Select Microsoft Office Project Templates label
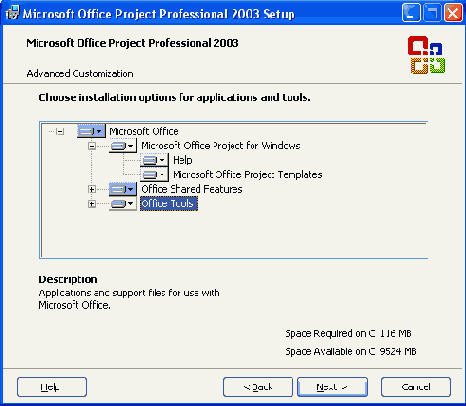This screenshot has height=406, width=466. (248, 175)
